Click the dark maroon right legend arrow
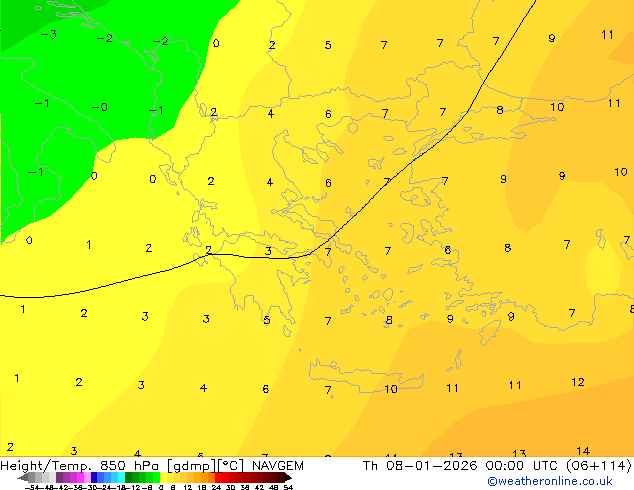The height and width of the screenshot is (490, 634). click(287, 478)
